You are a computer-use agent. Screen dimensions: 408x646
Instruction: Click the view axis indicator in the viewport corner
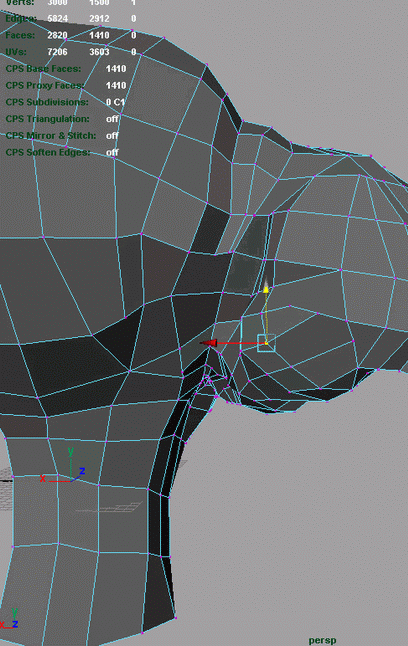pos(9,619)
